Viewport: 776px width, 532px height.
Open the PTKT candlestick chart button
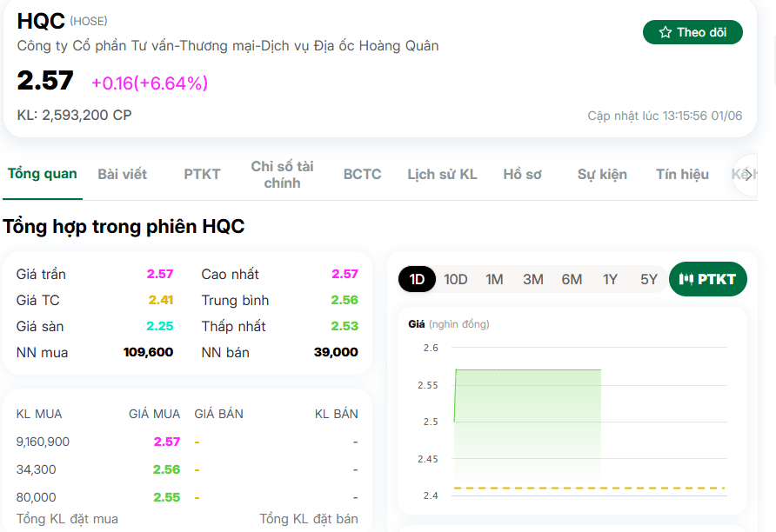coord(707,279)
